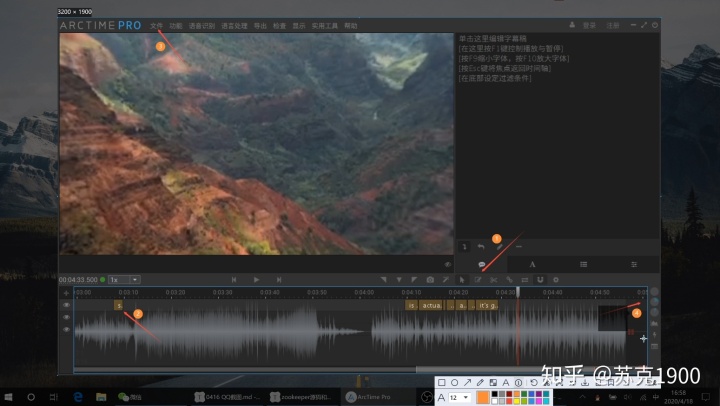The image size is (720, 406).
Task: Switch to the sliders settings tab
Action: pos(634,265)
